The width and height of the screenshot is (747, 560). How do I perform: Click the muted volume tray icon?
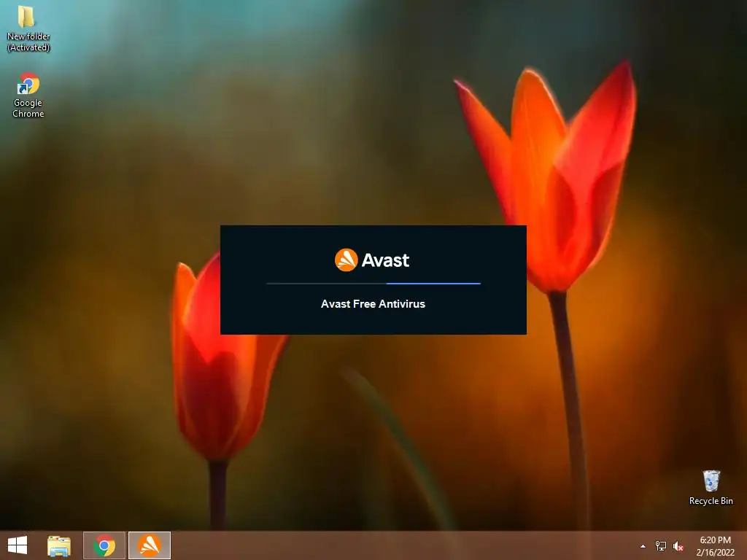click(x=678, y=546)
